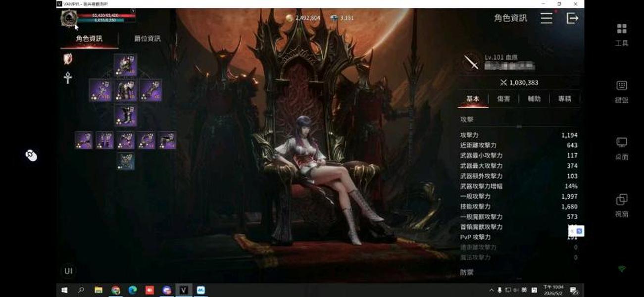Image resolution: width=644 pixels, height=297 pixels.
Task: Select the shield icon under 角色資訊 tab
Action: tap(68, 59)
